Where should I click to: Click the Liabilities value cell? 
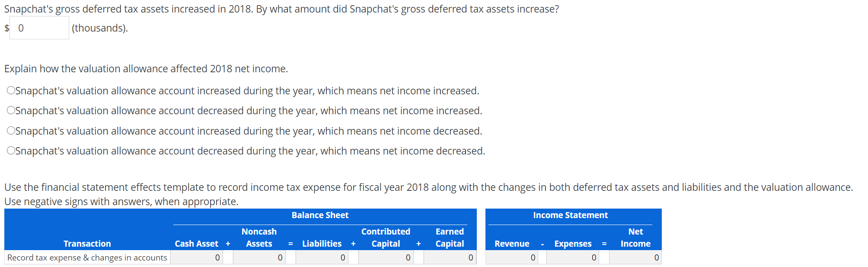pos(322,257)
